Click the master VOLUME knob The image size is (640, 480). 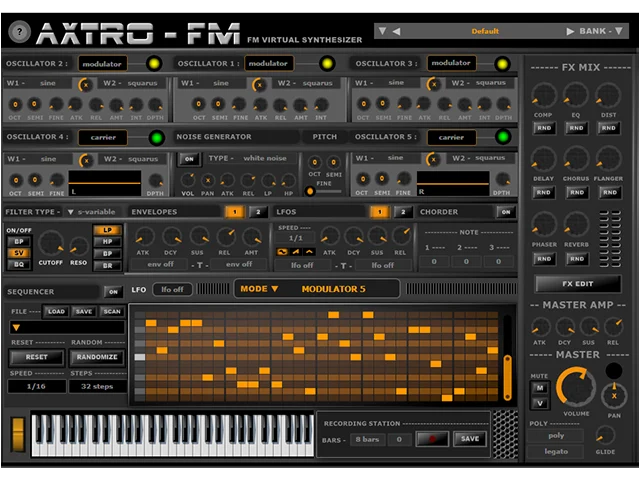tap(576, 387)
